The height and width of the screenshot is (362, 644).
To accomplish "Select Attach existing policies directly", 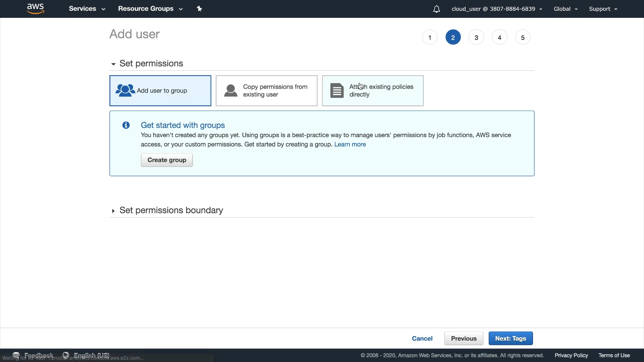I will (x=381, y=91).
